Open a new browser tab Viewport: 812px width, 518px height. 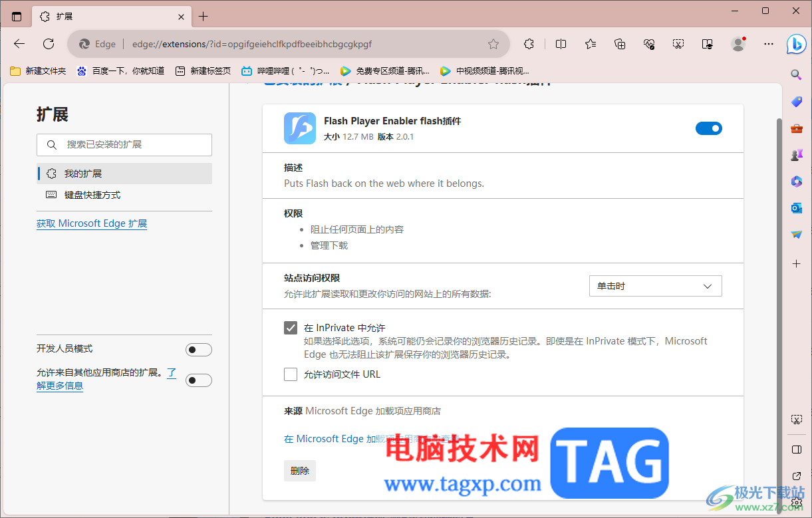click(203, 17)
